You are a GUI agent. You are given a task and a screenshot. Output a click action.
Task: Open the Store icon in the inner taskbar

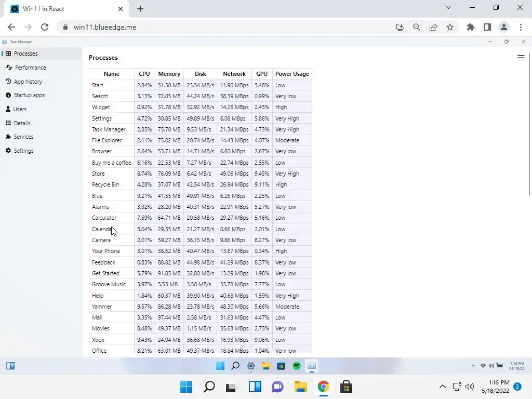[281, 366]
